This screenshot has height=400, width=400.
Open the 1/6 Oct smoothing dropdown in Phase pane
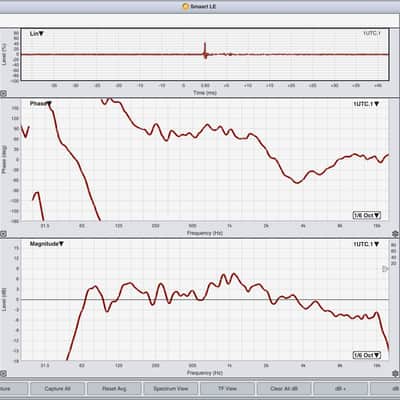(x=367, y=215)
